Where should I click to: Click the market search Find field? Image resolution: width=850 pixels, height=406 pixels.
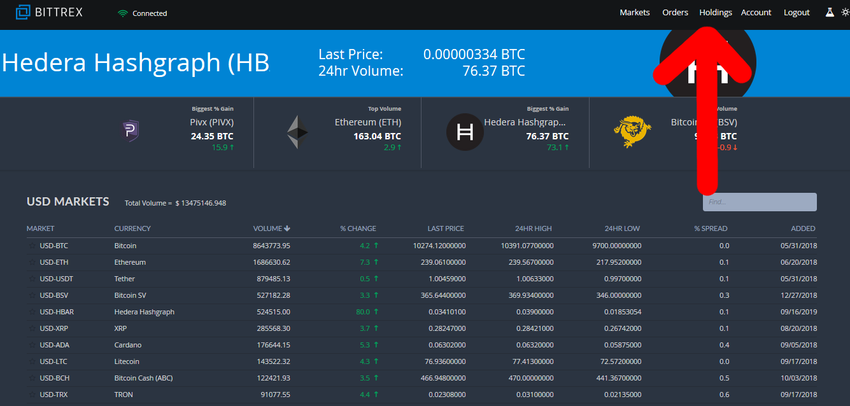759,202
